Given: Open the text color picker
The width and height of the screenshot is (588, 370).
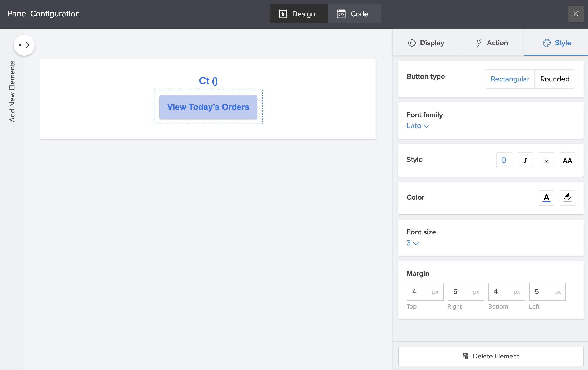Looking at the screenshot, I should tap(546, 198).
